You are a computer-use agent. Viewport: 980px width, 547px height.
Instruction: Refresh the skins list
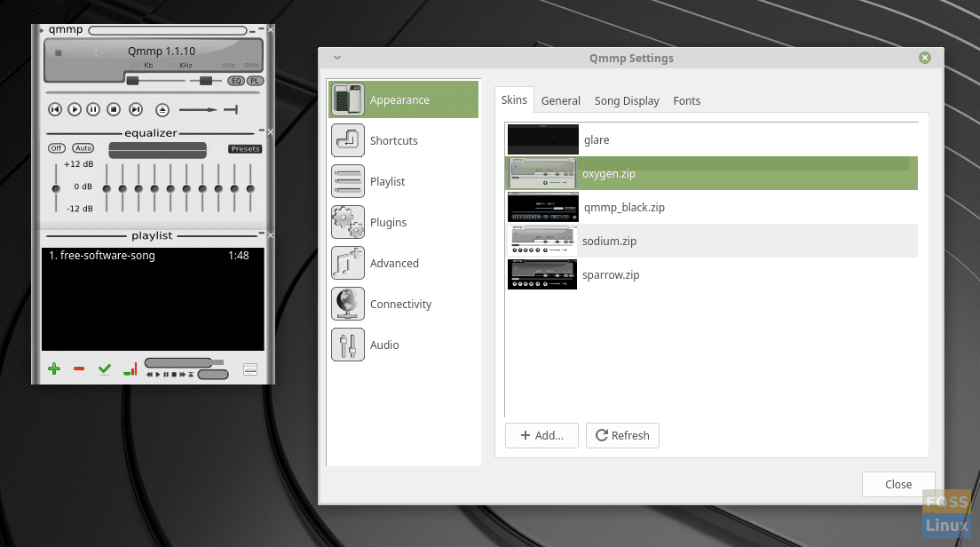coord(622,436)
